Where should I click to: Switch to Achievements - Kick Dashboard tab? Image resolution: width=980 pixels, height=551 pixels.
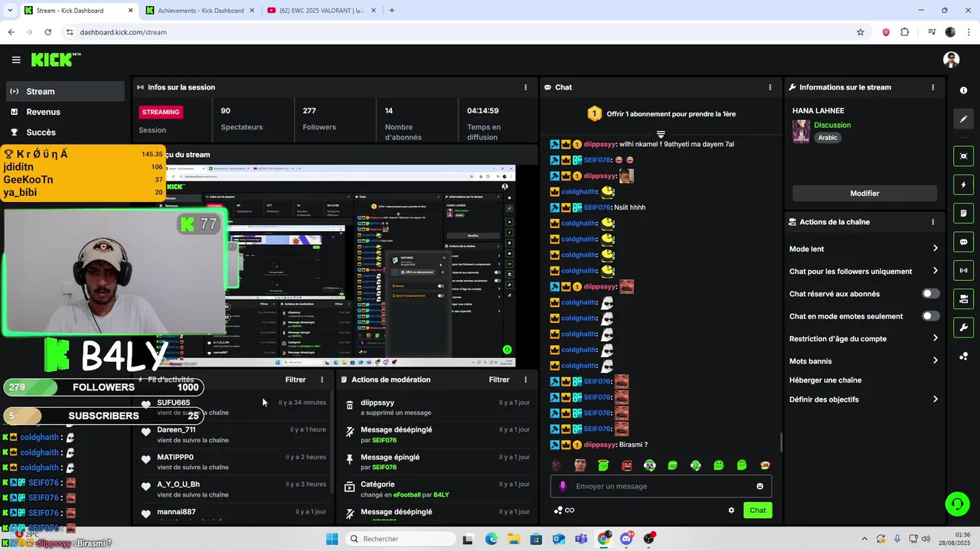[199, 11]
